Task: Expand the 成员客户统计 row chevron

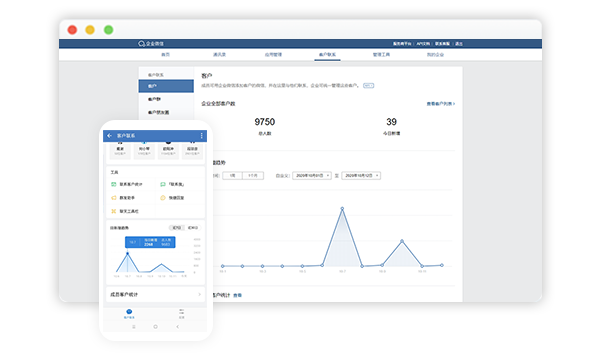Action: (199, 294)
